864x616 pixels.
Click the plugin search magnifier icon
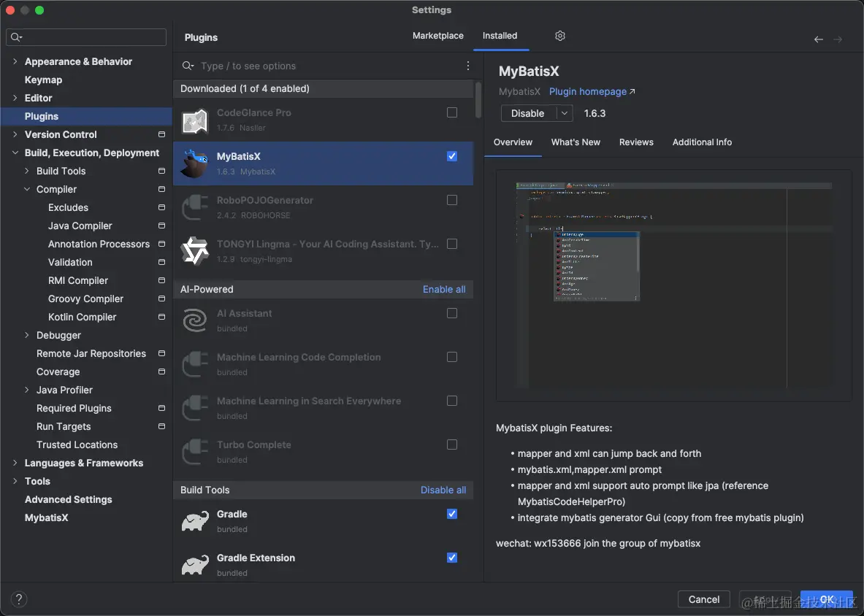(x=188, y=66)
